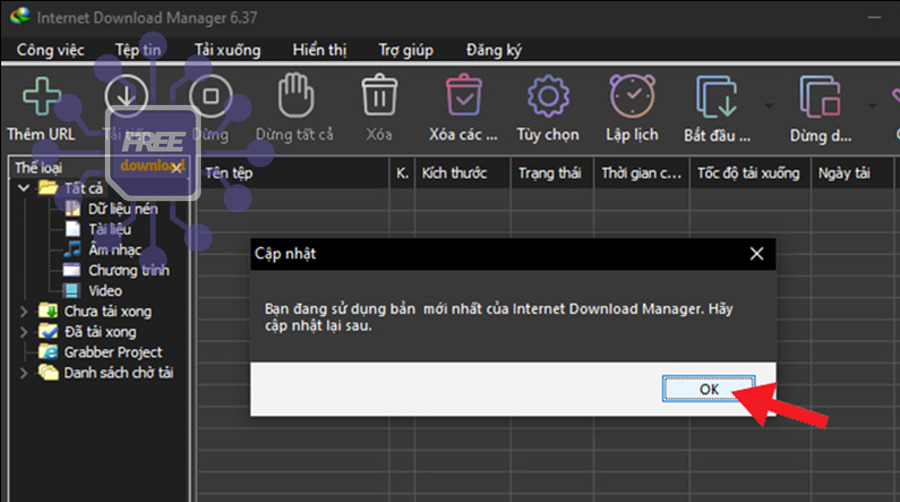This screenshot has width=900, height=502.
Task: Sort by the Trạng thái column header
Action: click(552, 173)
